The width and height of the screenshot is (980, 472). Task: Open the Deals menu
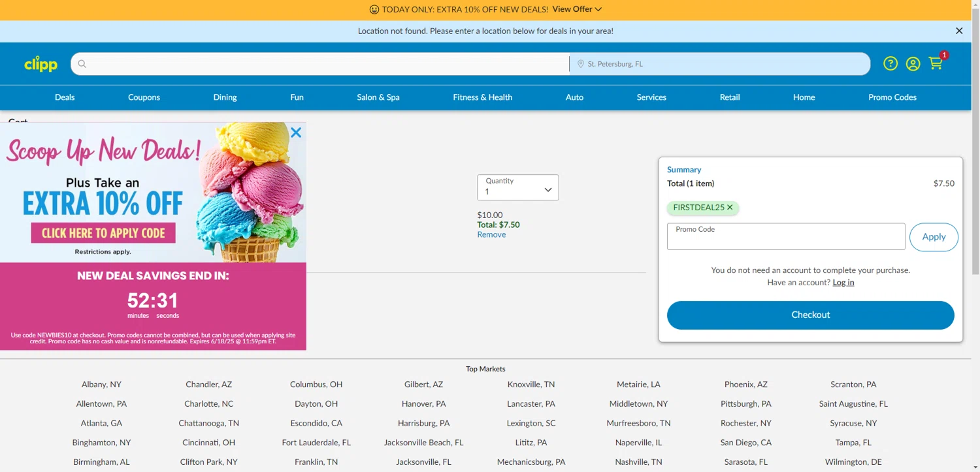point(65,97)
